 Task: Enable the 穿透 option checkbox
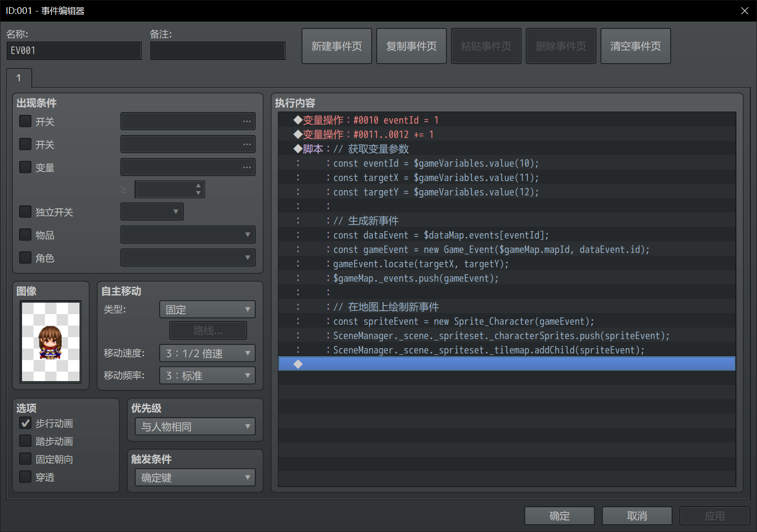pos(25,477)
